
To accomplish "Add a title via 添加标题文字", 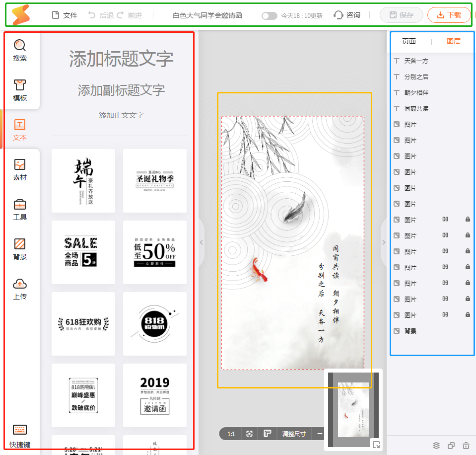I will click(121, 59).
